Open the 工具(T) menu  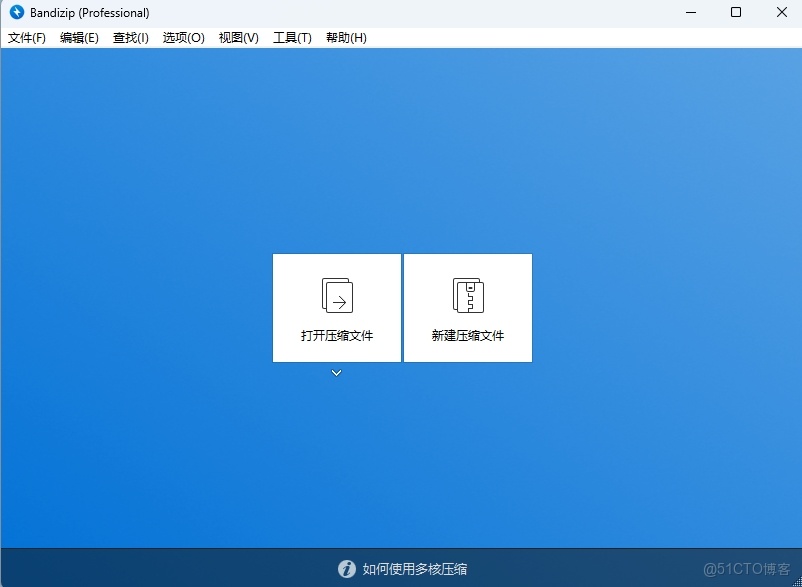(291, 37)
